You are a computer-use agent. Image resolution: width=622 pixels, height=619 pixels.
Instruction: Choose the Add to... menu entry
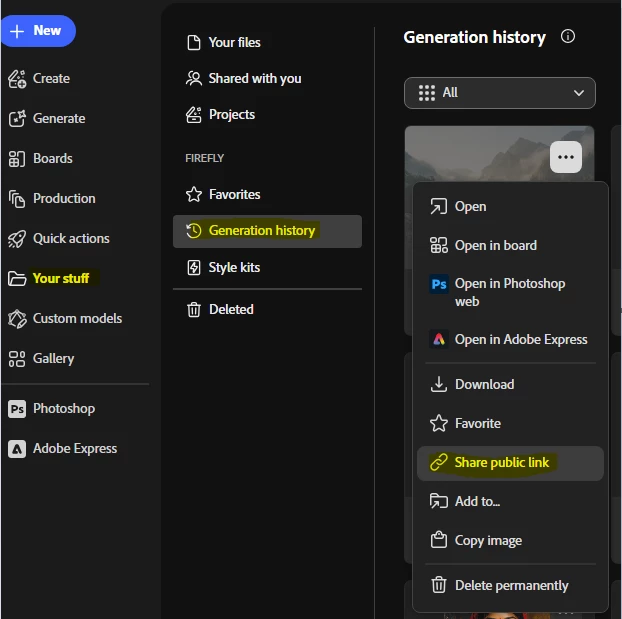[x=510, y=502]
